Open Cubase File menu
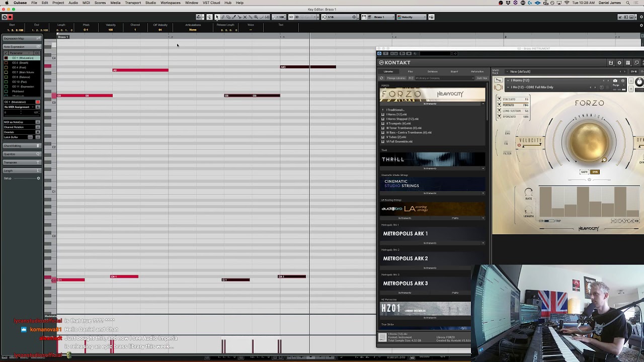The image size is (644, 362). [34, 3]
